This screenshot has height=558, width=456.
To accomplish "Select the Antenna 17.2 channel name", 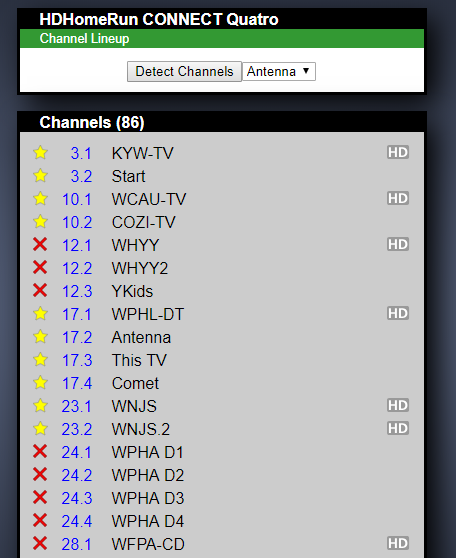I will click(141, 337).
